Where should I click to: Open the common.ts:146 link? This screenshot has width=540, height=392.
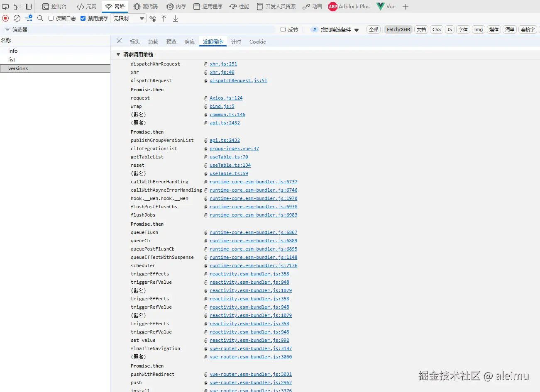coord(227,114)
